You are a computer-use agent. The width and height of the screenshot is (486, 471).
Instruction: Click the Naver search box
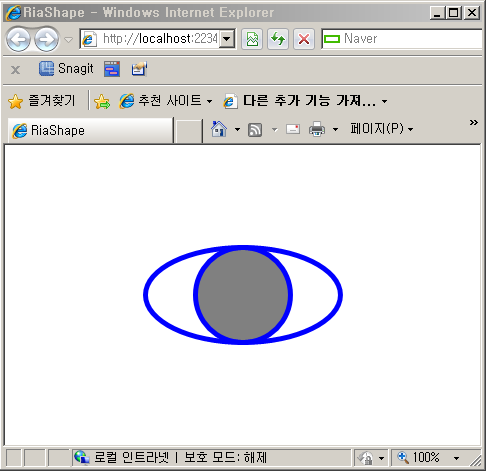(x=402, y=39)
